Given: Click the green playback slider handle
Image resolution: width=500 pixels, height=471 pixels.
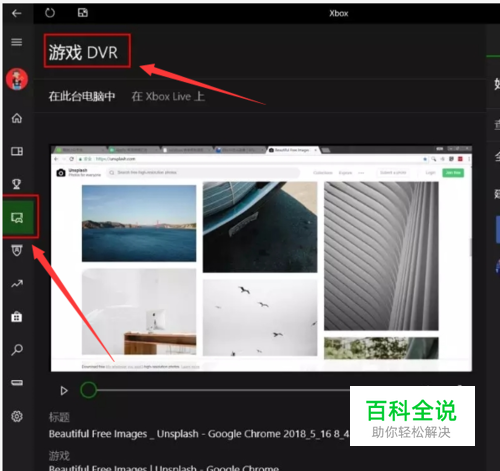Looking at the screenshot, I should coord(88,390).
